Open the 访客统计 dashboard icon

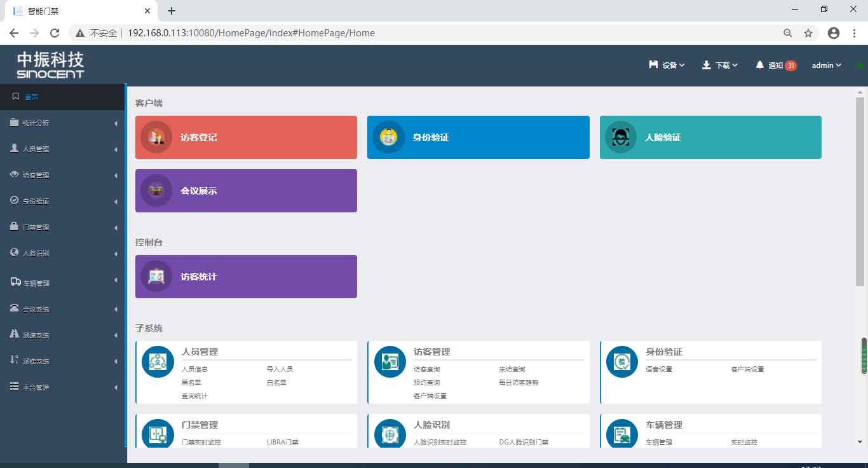point(156,277)
